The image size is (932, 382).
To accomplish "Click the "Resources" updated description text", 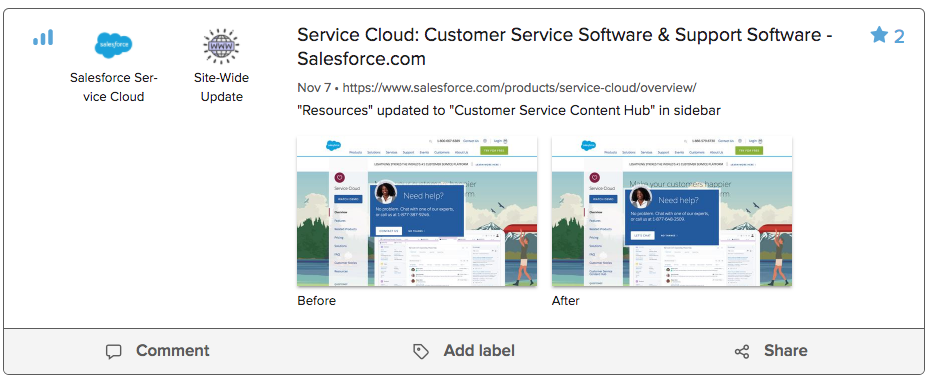I will (x=509, y=111).
